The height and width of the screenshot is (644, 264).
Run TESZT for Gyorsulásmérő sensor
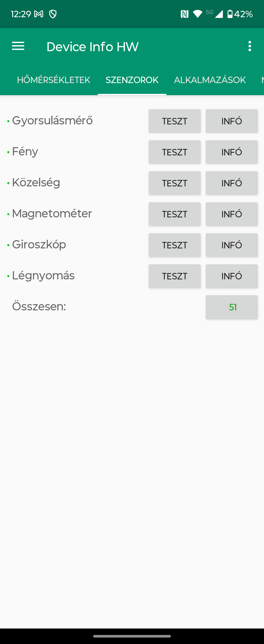click(174, 121)
